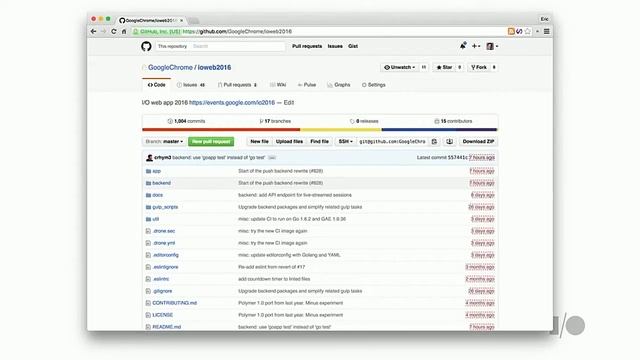Click Issues in top navigation
The width and height of the screenshot is (640, 360).
[x=335, y=47]
